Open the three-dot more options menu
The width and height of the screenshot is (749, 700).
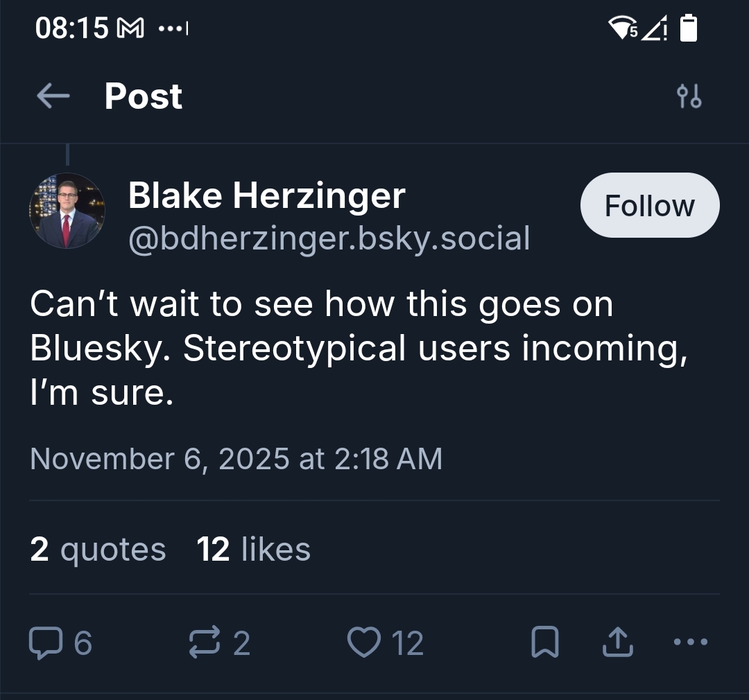point(691,642)
